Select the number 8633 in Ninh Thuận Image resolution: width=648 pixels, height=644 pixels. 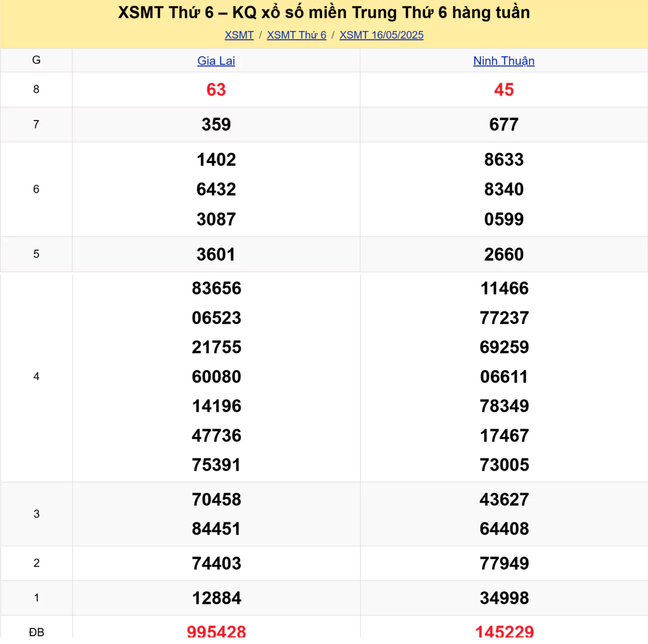point(504,160)
